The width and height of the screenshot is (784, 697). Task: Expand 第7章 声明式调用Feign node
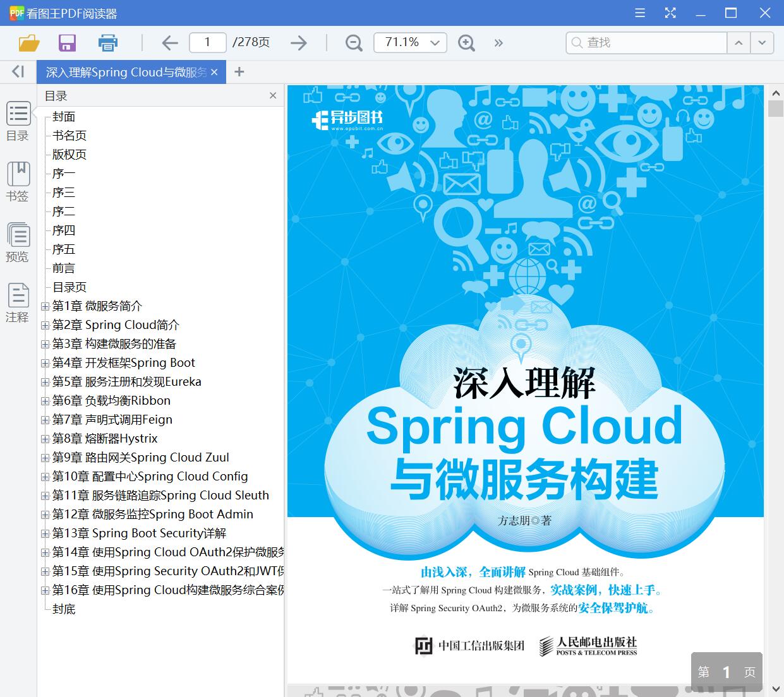click(45, 420)
